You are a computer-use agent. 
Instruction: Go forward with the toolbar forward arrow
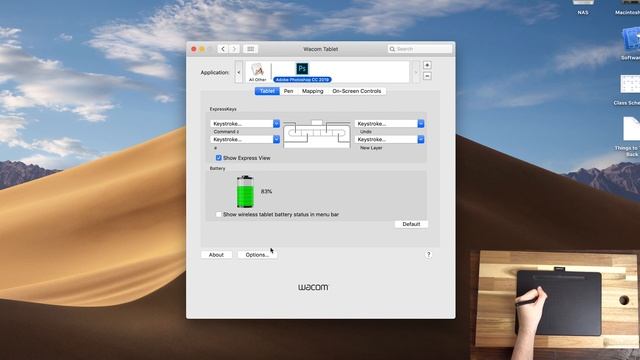click(234, 49)
